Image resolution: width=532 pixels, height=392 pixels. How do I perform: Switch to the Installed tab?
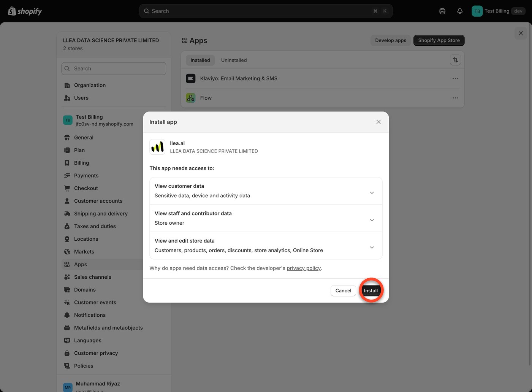pyautogui.click(x=200, y=60)
